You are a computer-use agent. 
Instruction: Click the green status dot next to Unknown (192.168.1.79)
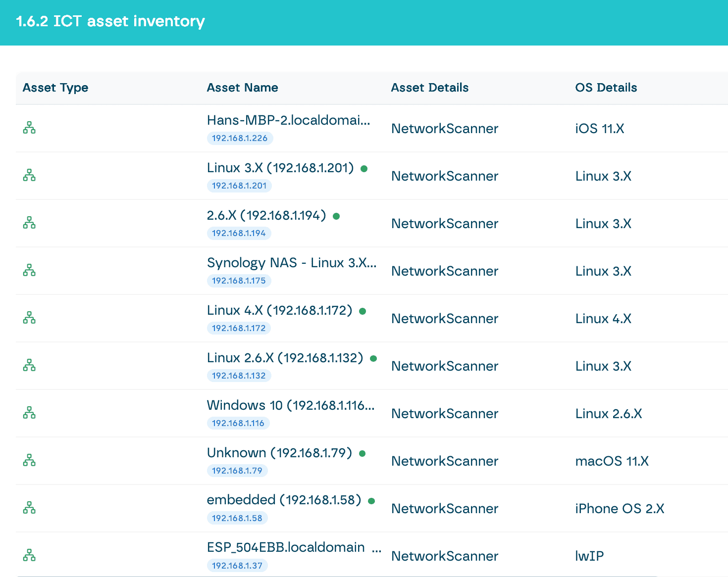click(x=362, y=454)
